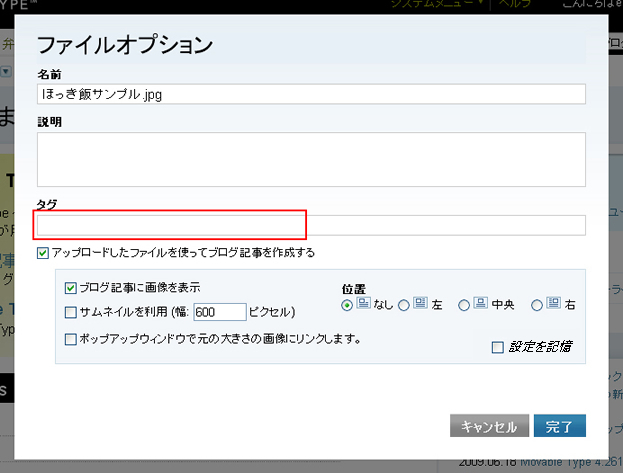Click the 名前 file name field

click(310, 93)
